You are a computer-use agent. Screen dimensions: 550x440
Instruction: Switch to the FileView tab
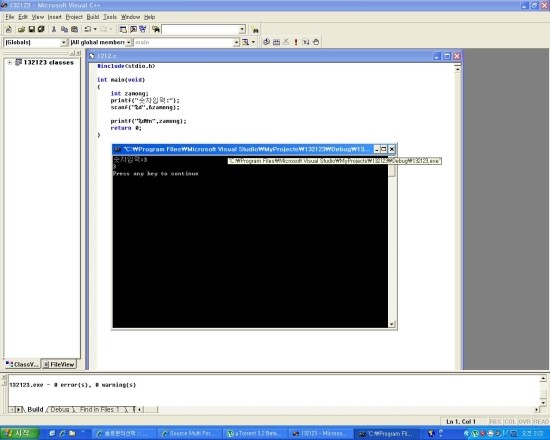[x=59, y=364]
